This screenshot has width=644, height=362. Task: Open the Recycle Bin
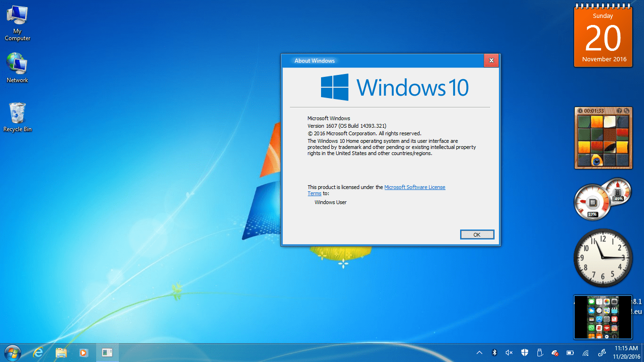pyautogui.click(x=17, y=113)
